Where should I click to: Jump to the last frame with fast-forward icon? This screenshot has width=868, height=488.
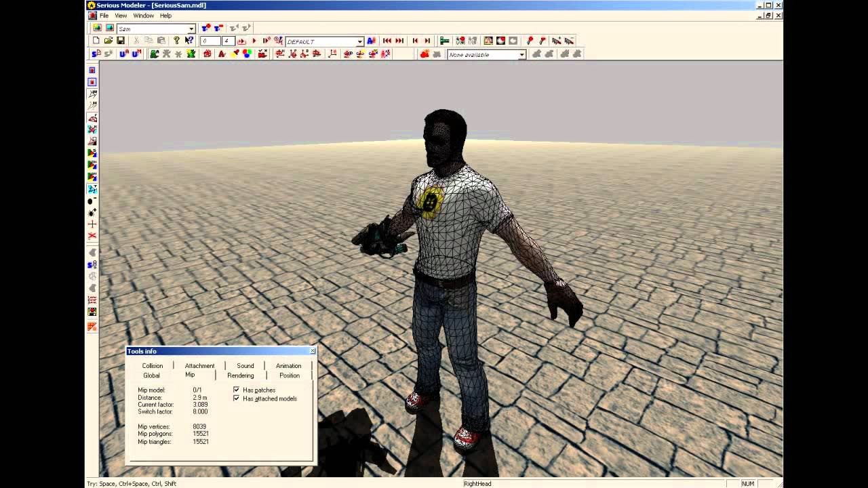[399, 41]
